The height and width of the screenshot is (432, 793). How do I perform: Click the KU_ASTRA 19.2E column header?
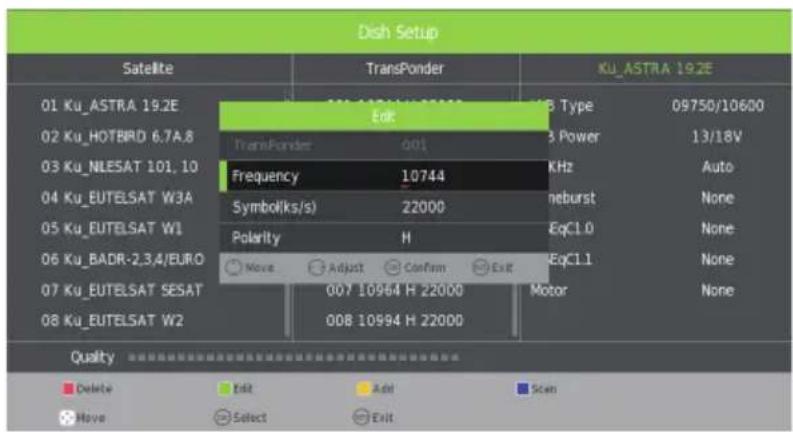tap(655, 68)
